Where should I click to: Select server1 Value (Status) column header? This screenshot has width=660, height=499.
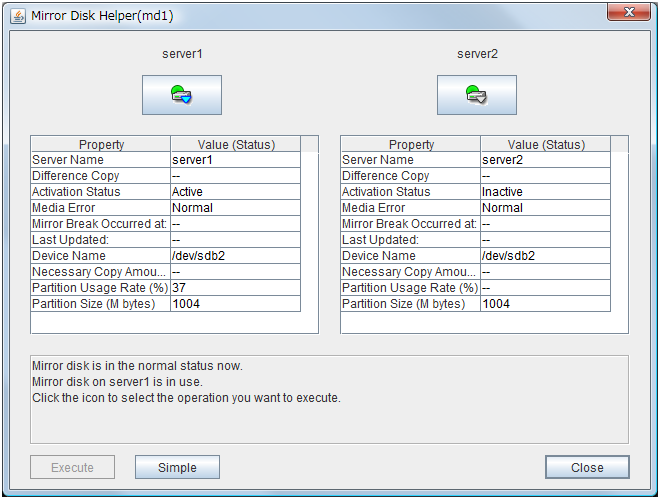click(x=235, y=145)
